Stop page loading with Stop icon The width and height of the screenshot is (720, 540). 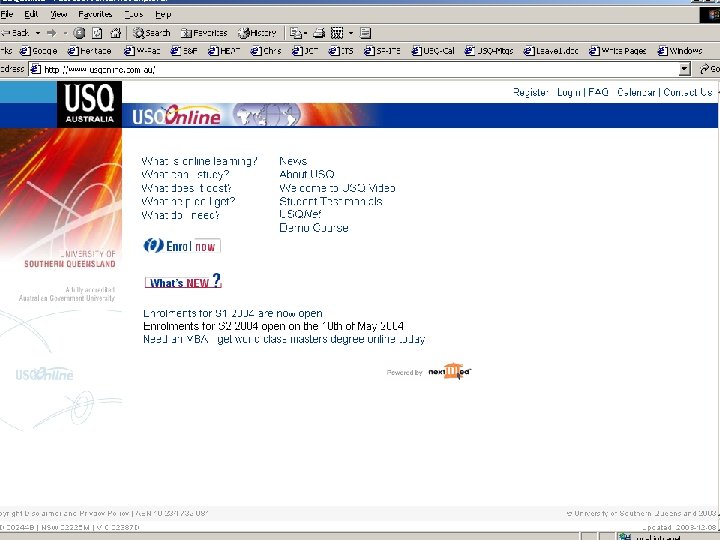(x=79, y=33)
